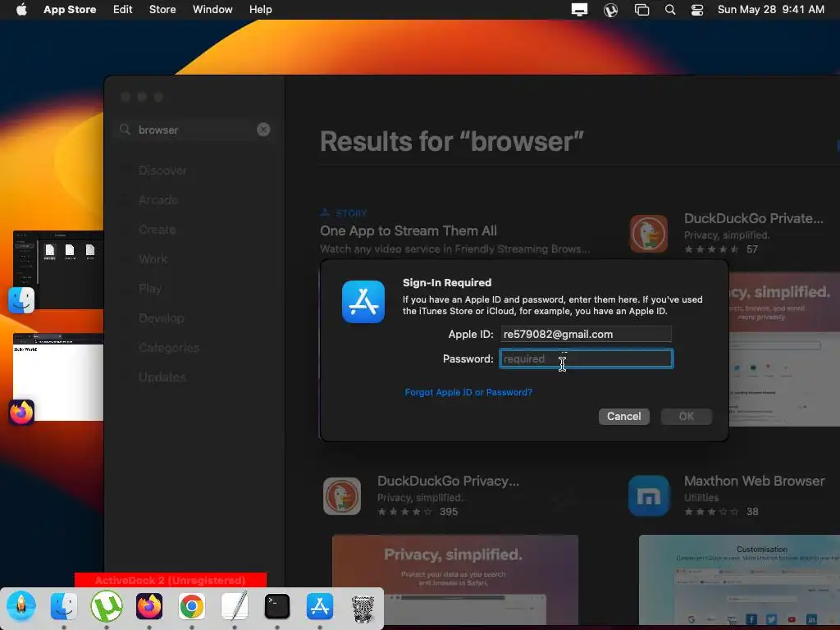
Task: Open the Store menu
Action: click(162, 10)
